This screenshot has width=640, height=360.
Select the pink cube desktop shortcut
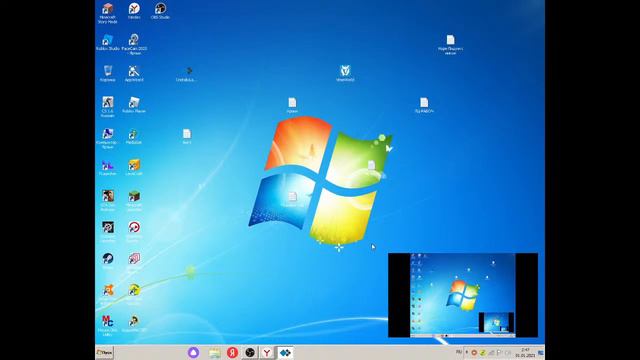pos(134,262)
